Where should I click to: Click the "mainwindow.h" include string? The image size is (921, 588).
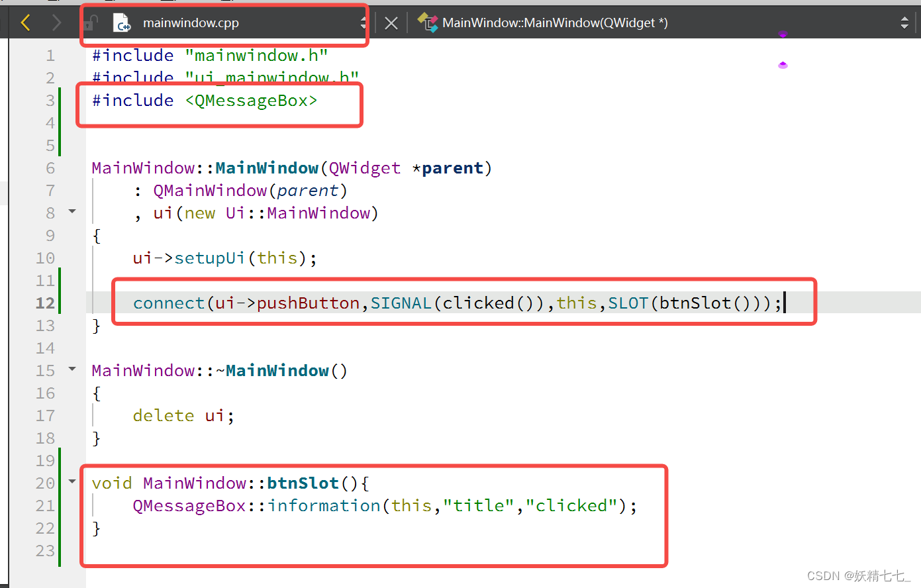pyautogui.click(x=256, y=56)
